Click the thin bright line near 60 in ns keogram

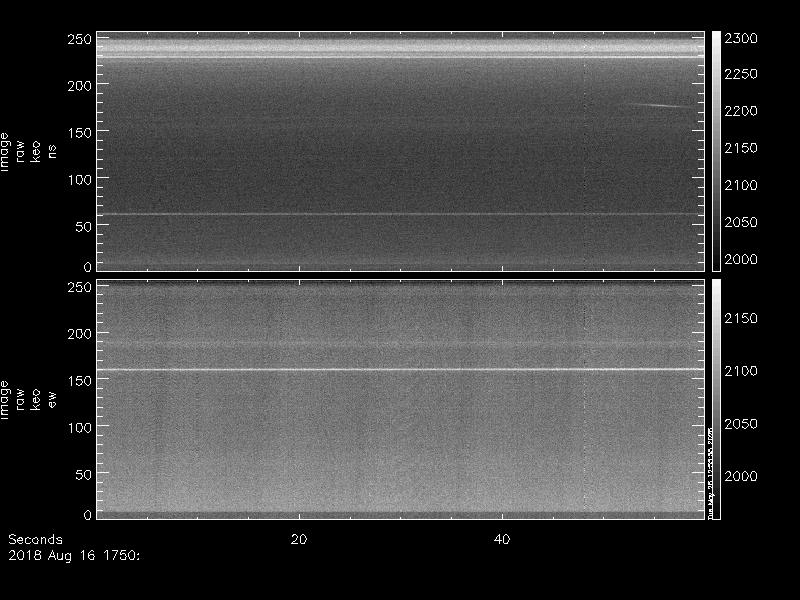[401, 214]
